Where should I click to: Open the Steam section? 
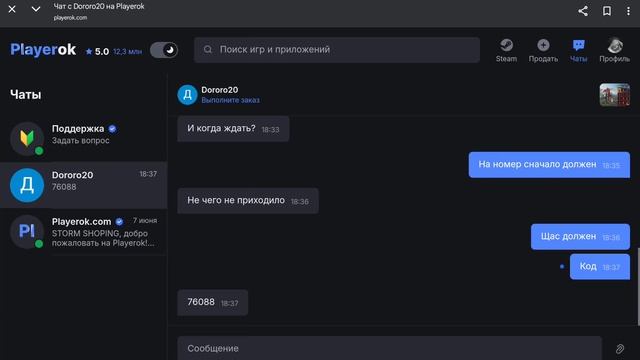click(x=506, y=51)
